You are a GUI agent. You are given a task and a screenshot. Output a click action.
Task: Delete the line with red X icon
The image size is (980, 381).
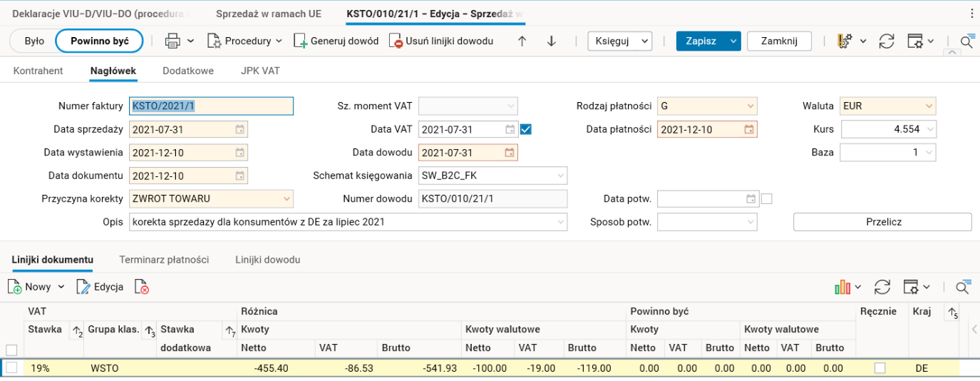[141, 287]
